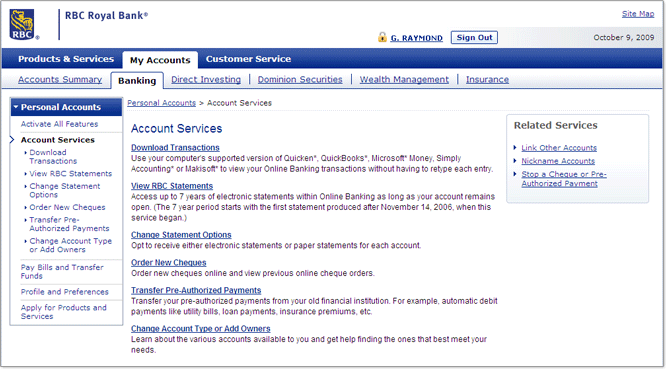This screenshot has height=369, width=666.
Task: Click Apply for Products and Services in the sidebar
Action: click(64, 312)
